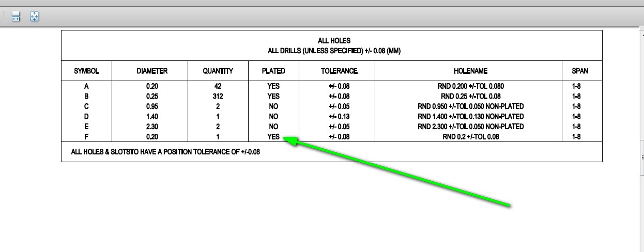Click the PLATED column header
The image size is (644, 252).
click(273, 71)
